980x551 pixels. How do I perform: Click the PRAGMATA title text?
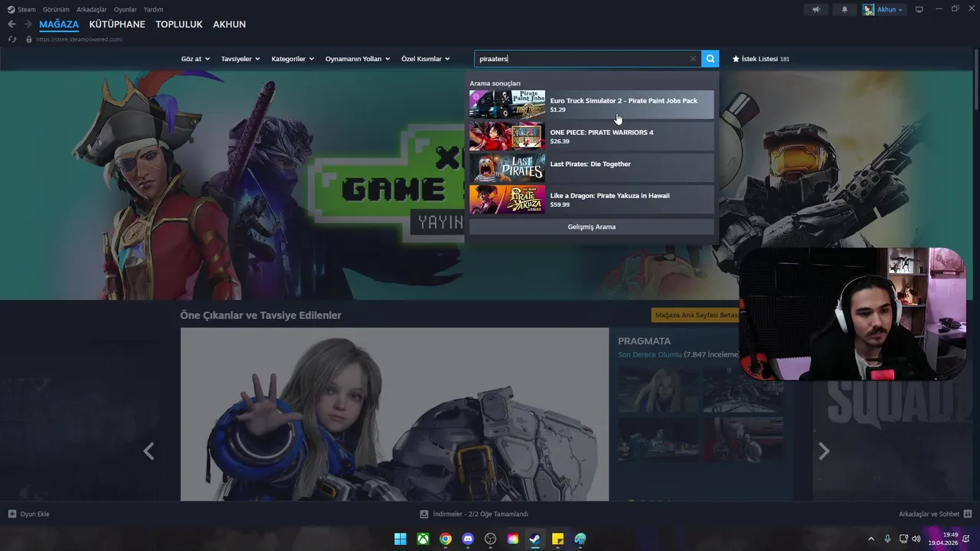tap(644, 341)
